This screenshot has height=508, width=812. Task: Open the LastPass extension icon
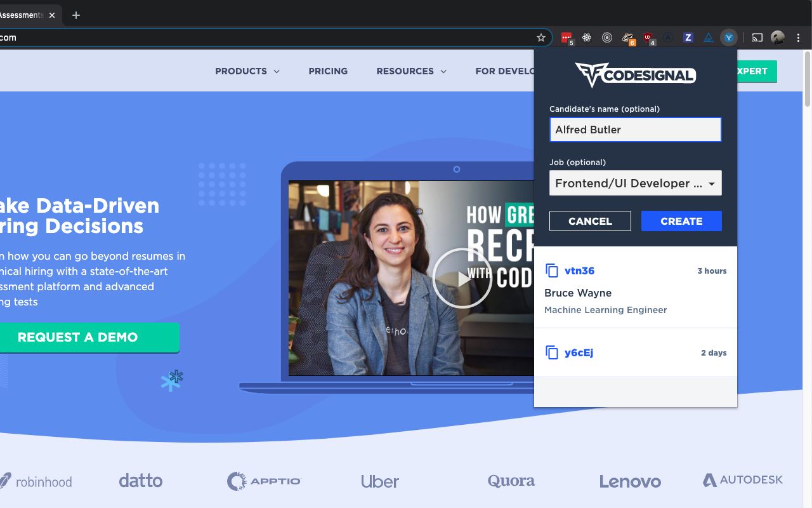[x=566, y=37]
